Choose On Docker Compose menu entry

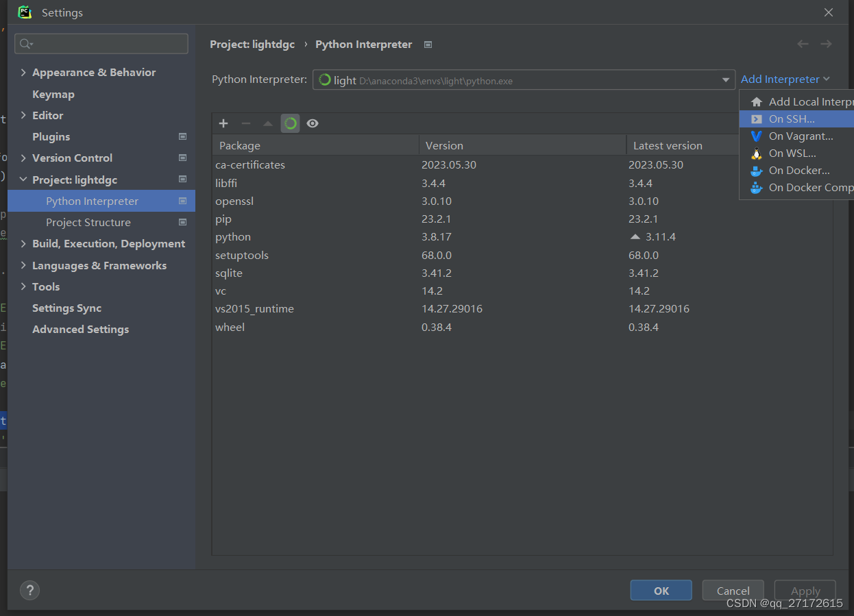click(x=797, y=188)
